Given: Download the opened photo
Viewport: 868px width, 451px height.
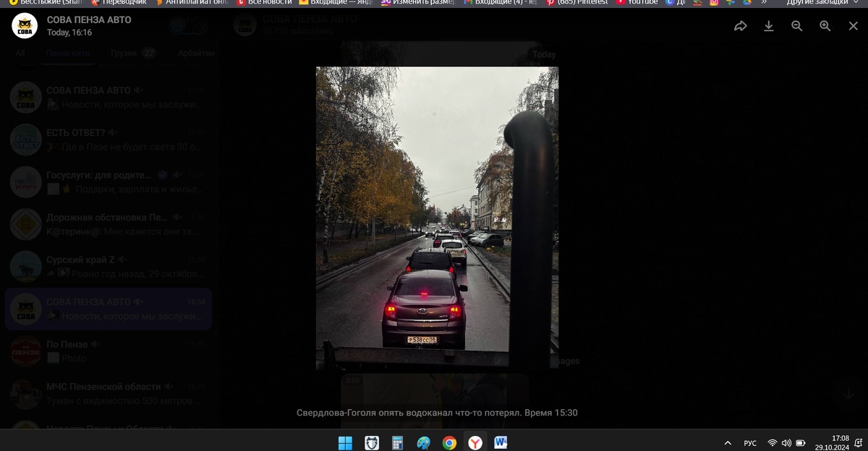Looking at the screenshot, I should [x=769, y=26].
